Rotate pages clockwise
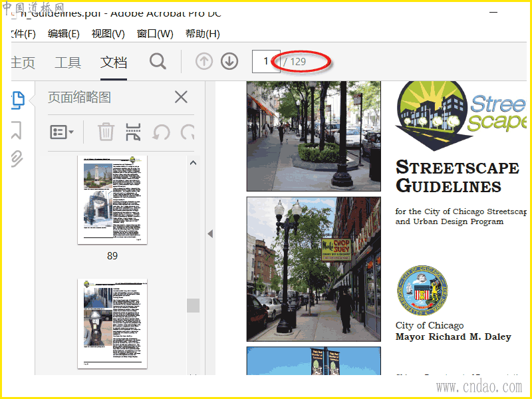This screenshot has width=532, height=399. point(188,132)
